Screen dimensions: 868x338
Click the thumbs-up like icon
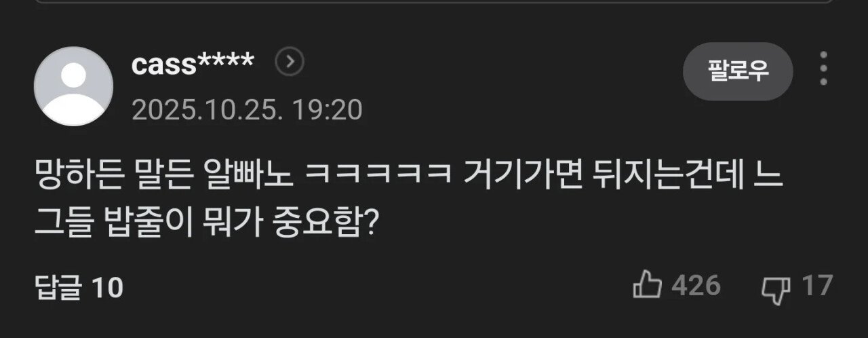click(x=647, y=286)
